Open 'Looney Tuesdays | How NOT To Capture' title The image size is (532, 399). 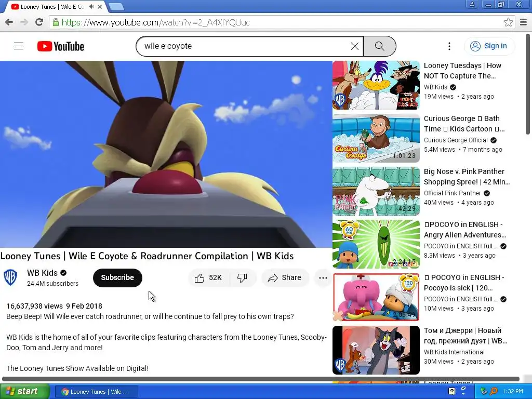click(462, 71)
